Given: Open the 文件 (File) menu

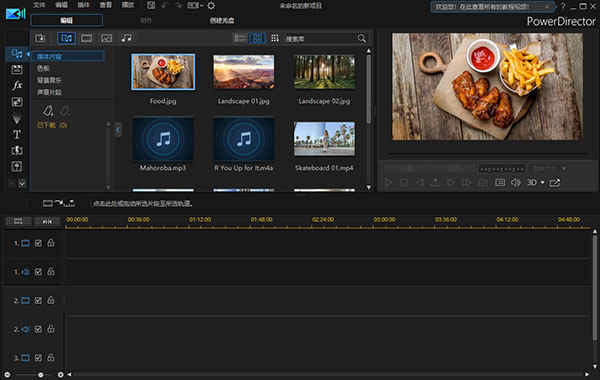Looking at the screenshot, I should (x=39, y=5).
